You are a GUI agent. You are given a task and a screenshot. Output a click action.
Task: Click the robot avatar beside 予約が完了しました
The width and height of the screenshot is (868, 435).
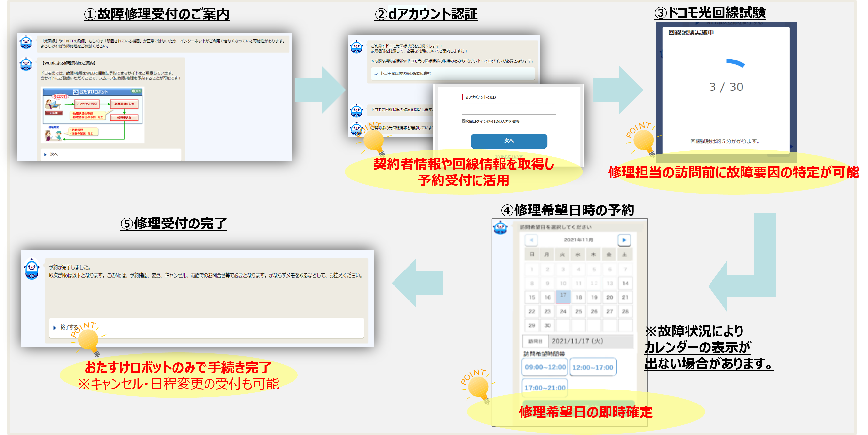(32, 269)
